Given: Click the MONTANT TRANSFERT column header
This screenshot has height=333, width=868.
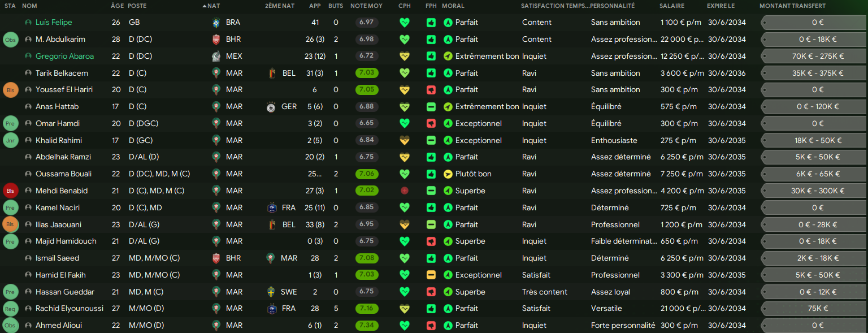Looking at the screenshot, I should click(792, 6).
